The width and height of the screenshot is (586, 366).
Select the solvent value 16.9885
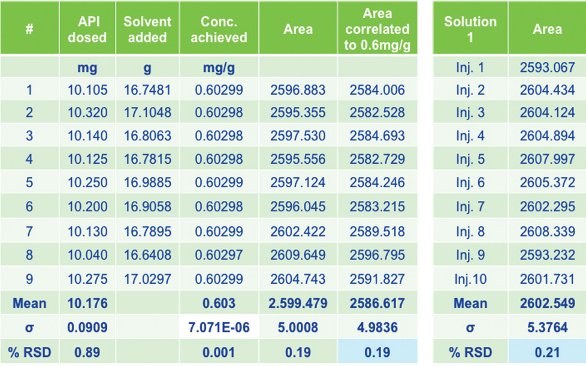tap(148, 182)
